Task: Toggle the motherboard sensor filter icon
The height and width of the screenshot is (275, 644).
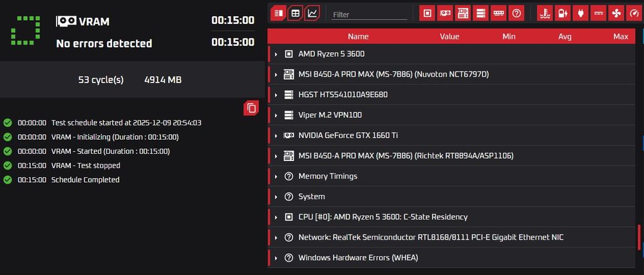Action: tap(463, 14)
